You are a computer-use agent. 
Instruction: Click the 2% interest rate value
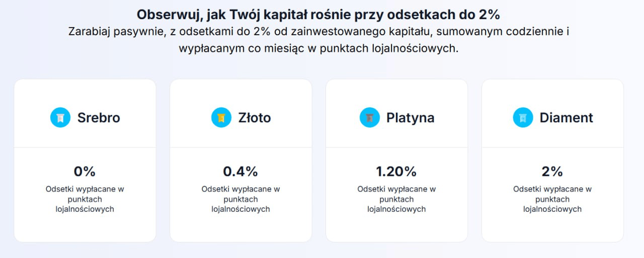(552, 171)
